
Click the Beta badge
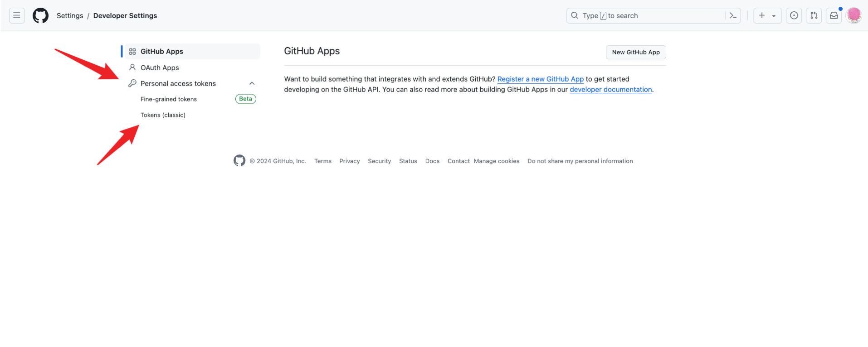(x=246, y=99)
